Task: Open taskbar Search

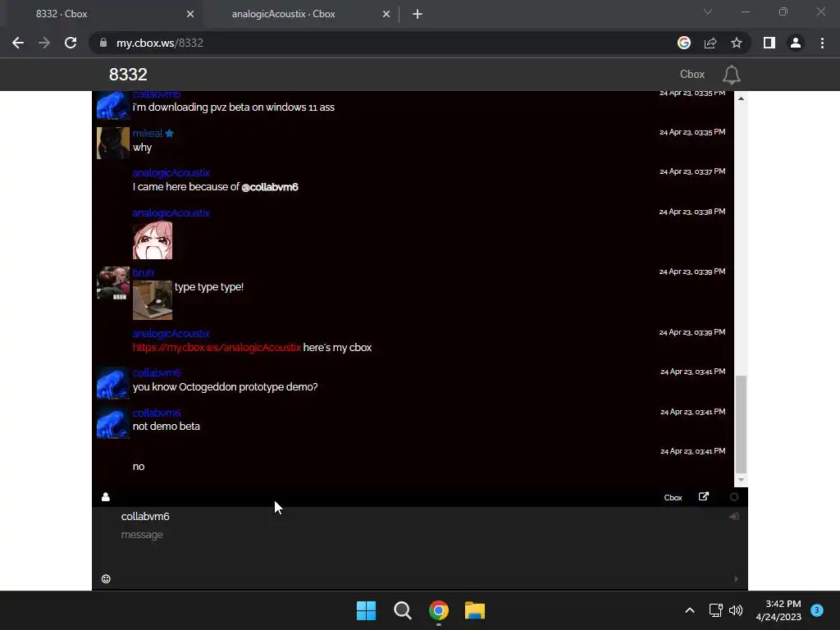Action: click(402, 610)
